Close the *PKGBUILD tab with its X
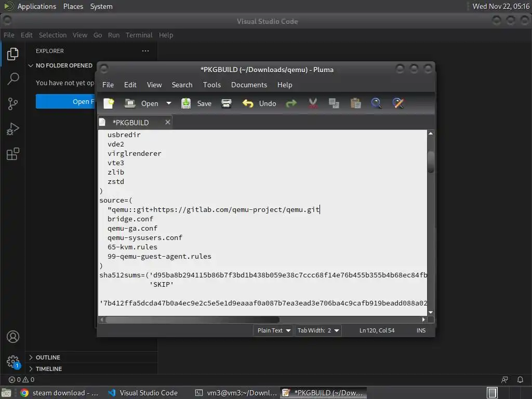Image resolution: width=532 pixels, height=399 pixels. pos(168,122)
